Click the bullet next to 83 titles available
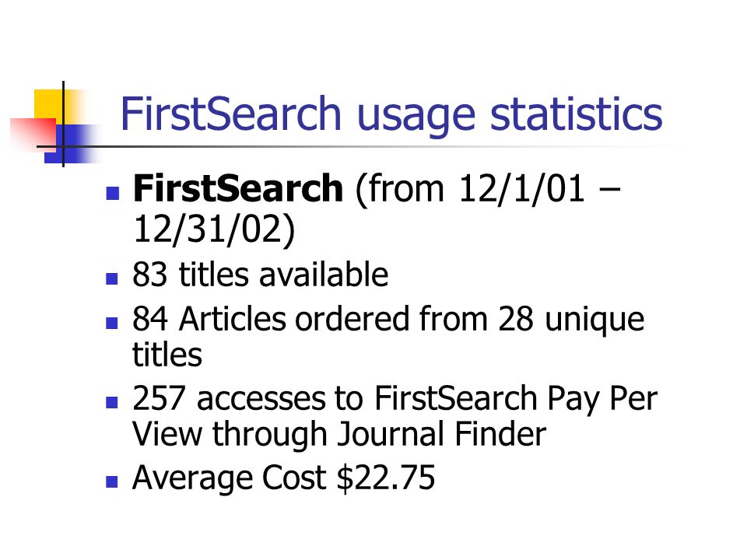 click(112, 278)
